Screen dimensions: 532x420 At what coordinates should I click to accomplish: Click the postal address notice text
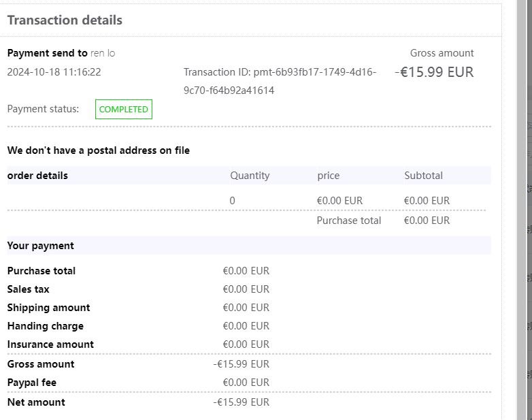click(x=98, y=150)
